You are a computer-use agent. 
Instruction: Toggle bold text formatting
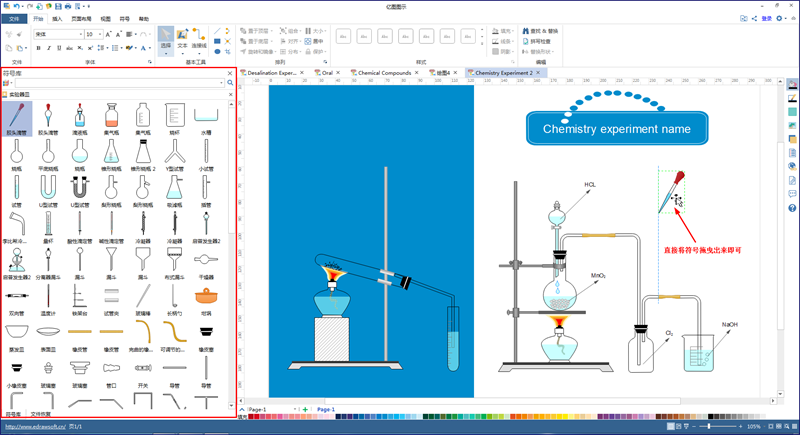[38, 48]
